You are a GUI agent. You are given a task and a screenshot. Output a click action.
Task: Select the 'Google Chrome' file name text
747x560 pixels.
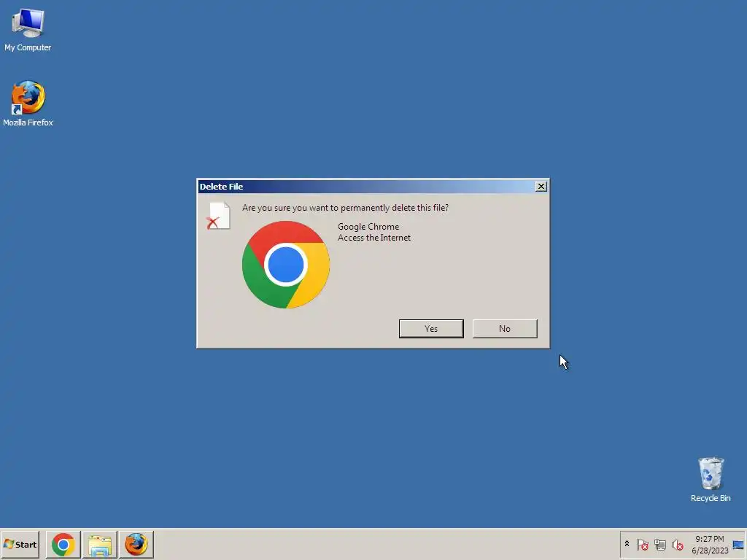pyautogui.click(x=368, y=227)
